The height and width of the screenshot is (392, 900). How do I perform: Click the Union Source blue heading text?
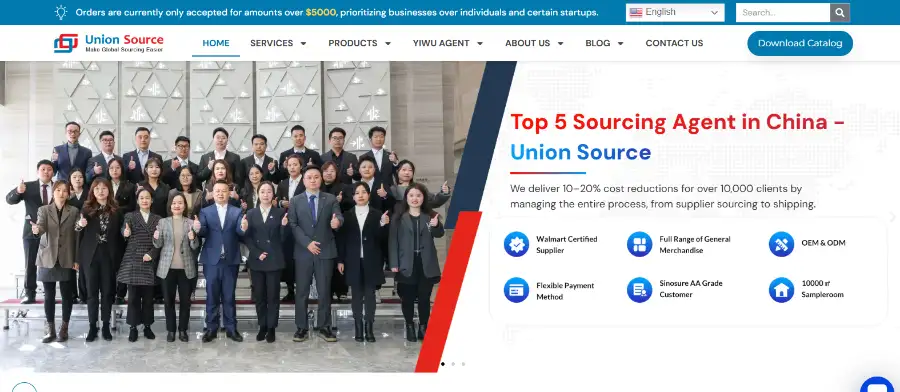(580, 152)
